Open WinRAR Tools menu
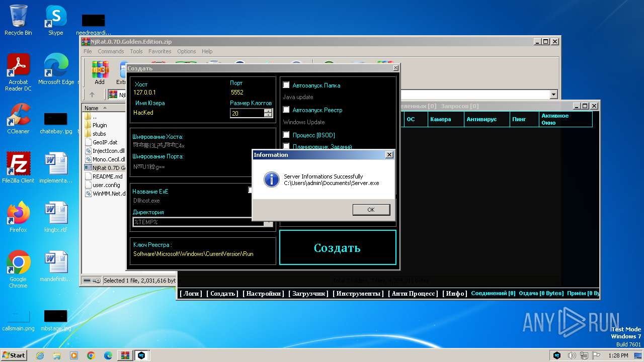Viewport: 644px width, 362px height. tap(136, 51)
